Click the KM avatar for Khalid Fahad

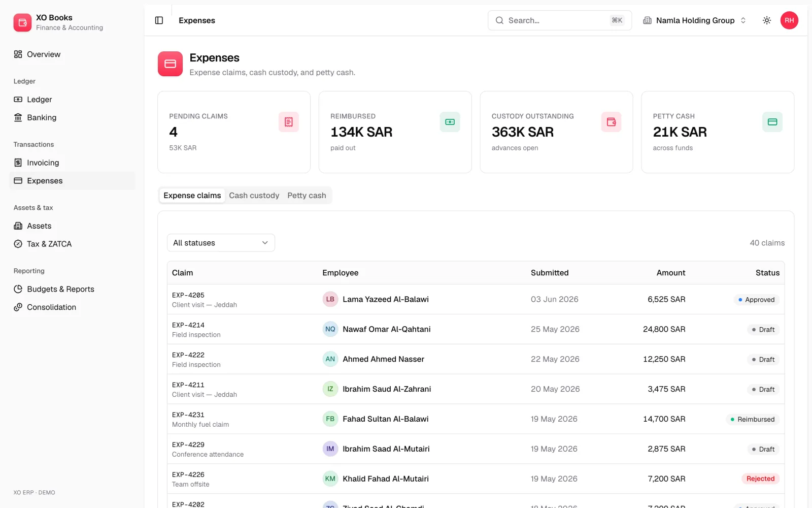330,479
